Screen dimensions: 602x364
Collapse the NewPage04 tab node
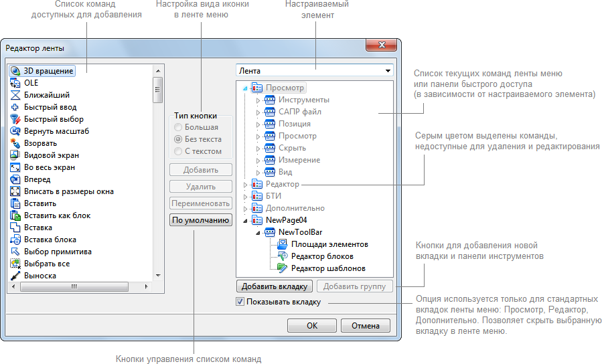(245, 221)
